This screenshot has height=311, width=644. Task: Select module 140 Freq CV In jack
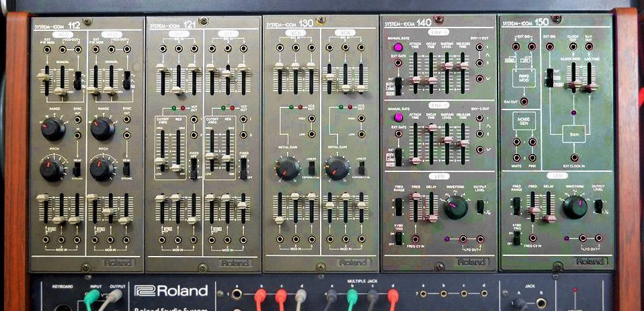point(415,238)
